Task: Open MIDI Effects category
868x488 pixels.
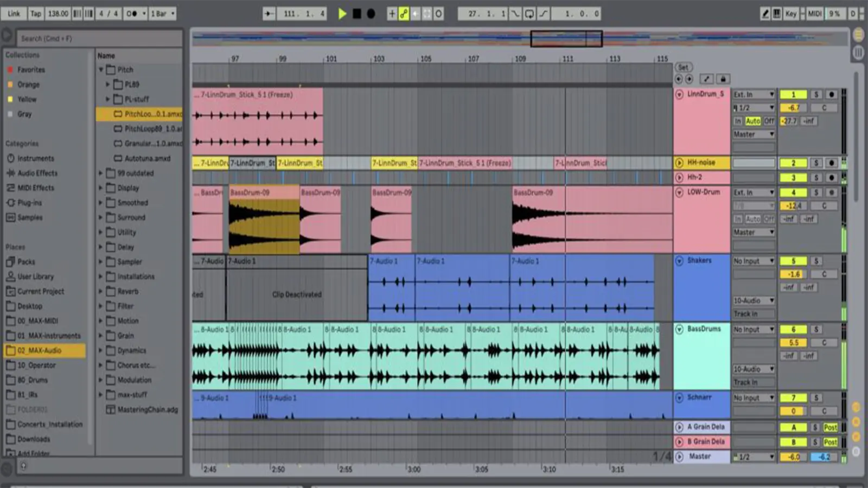Action: (36, 188)
